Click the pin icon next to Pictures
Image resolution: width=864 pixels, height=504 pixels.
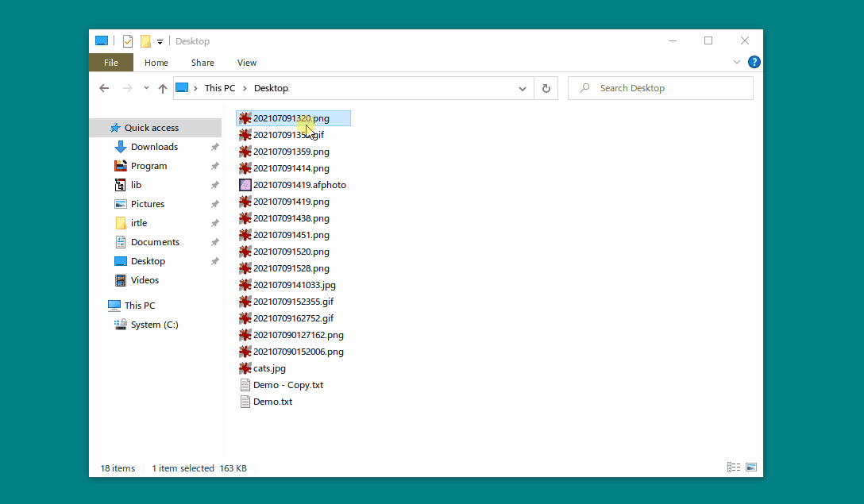[x=215, y=204]
